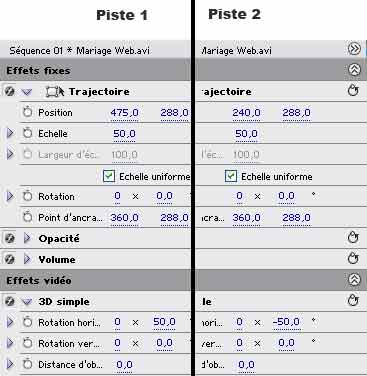Viewport: 367px width, 376px height.
Task: Expand the Rotation hori... property
Action: click(10, 322)
